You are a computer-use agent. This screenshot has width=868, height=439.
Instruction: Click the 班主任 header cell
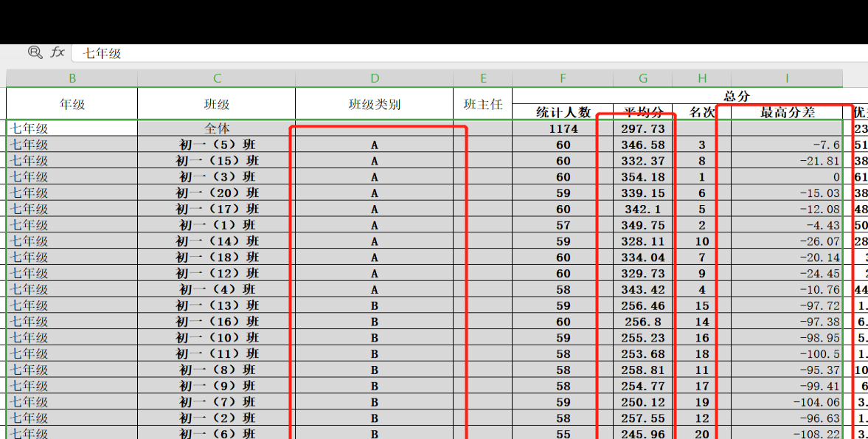[x=483, y=103]
